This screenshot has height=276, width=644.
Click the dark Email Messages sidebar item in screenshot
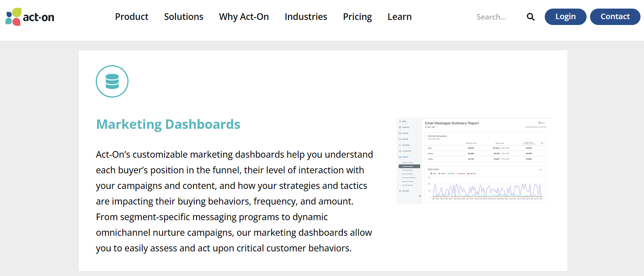tap(409, 166)
